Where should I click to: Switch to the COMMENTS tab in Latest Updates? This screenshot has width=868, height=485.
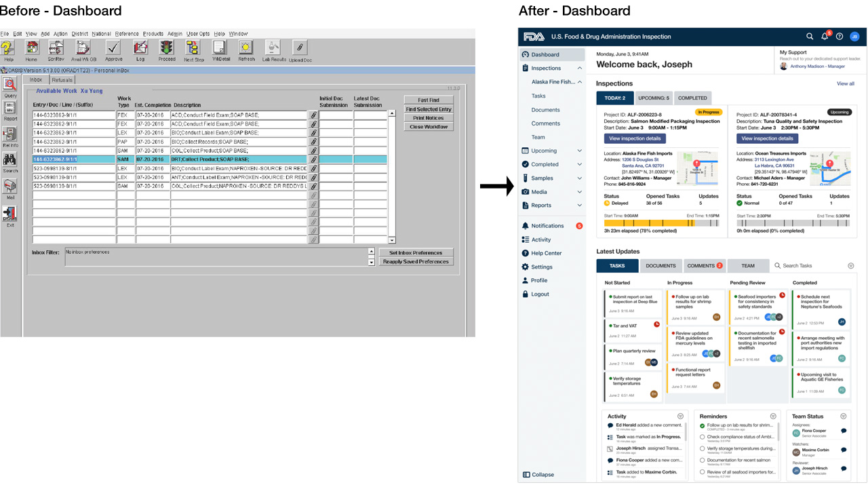(704, 266)
